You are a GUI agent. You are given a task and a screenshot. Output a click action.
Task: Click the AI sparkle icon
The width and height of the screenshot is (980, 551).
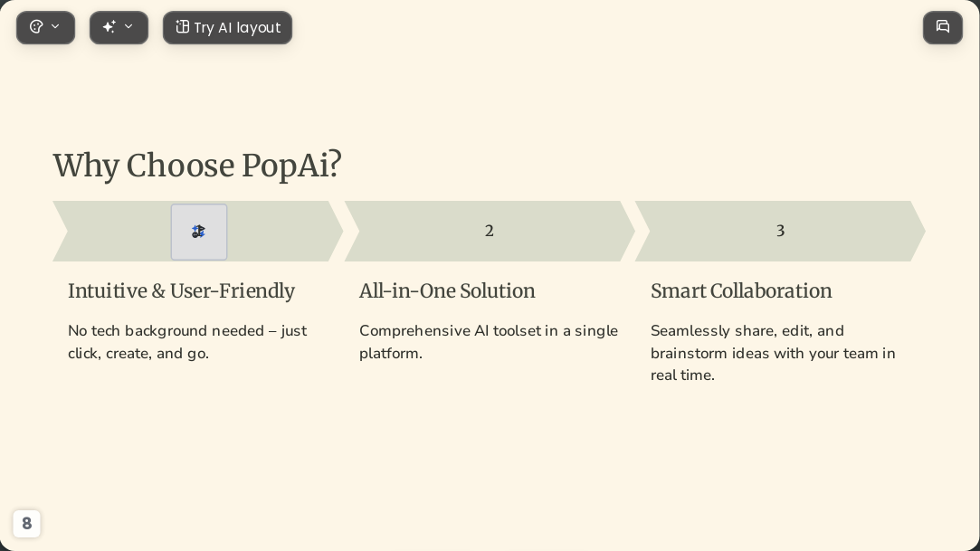109,27
